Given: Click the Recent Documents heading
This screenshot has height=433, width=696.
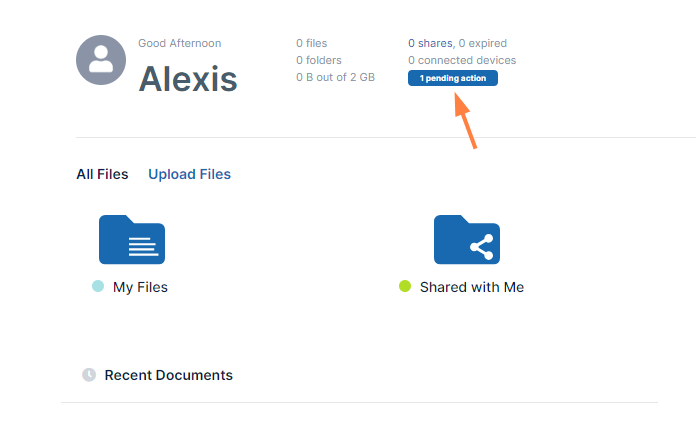Looking at the screenshot, I should [x=168, y=375].
